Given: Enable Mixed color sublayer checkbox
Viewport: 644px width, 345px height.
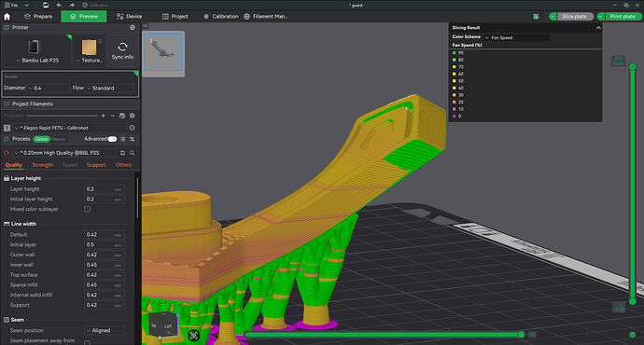Looking at the screenshot, I should (x=87, y=209).
